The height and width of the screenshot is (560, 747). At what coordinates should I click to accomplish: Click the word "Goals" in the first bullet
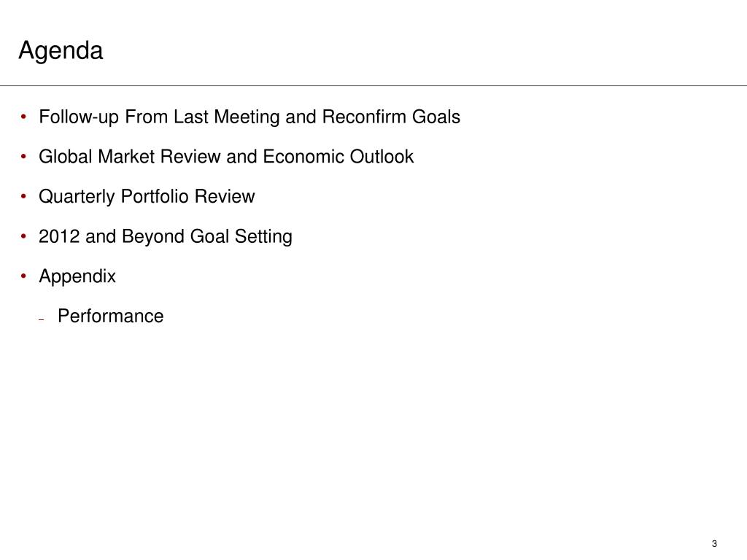click(x=436, y=117)
